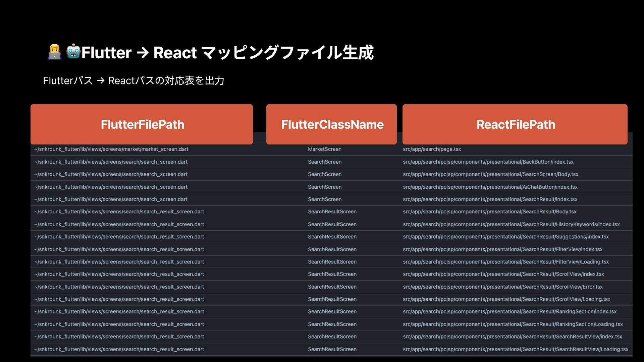The height and width of the screenshot is (362, 644).
Task: Select the ScrollView/Error.tsx React path
Action: (503, 287)
